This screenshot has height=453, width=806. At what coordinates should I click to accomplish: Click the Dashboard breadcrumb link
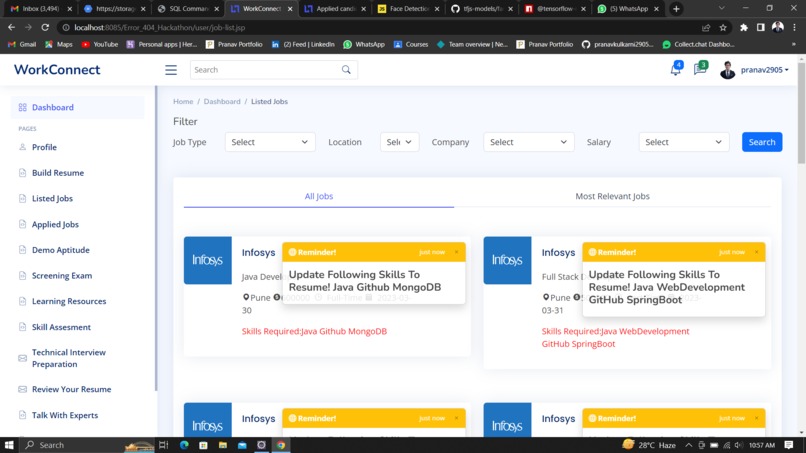222,101
